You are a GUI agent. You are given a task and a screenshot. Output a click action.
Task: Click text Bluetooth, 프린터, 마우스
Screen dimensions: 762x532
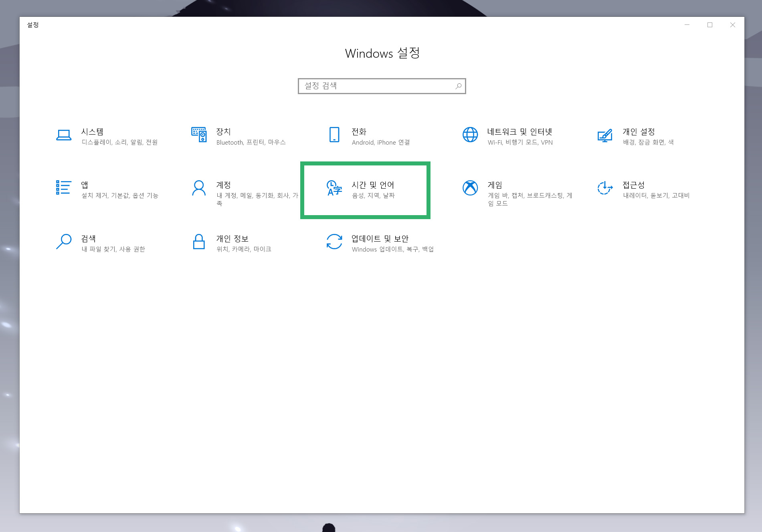tap(251, 143)
